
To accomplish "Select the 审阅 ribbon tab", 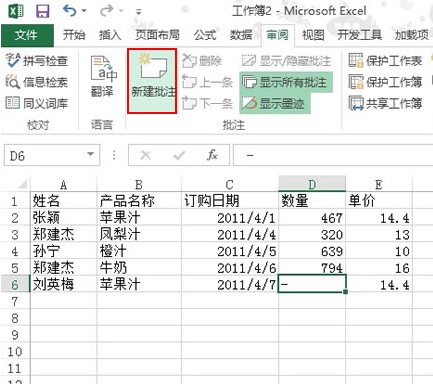I will tap(277, 35).
